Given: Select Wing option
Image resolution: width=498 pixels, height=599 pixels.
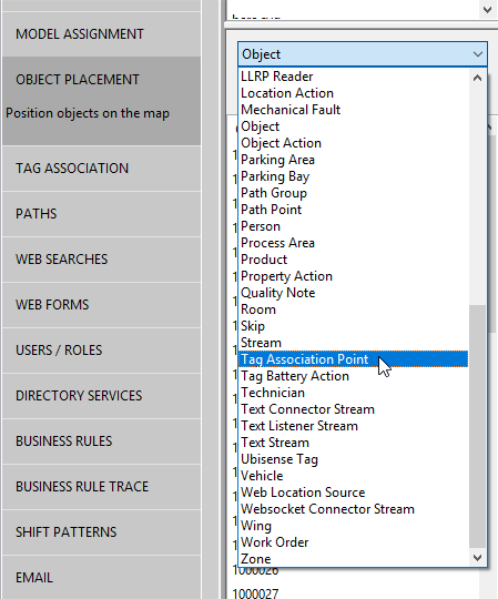Looking at the screenshot, I should [353, 525].
